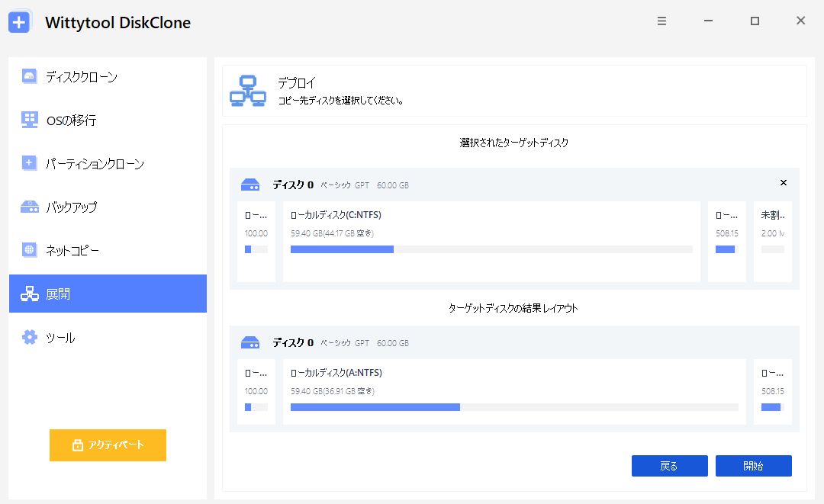824x504 pixels.
Task: Switch to ネットコピー section
Action: pos(108,250)
